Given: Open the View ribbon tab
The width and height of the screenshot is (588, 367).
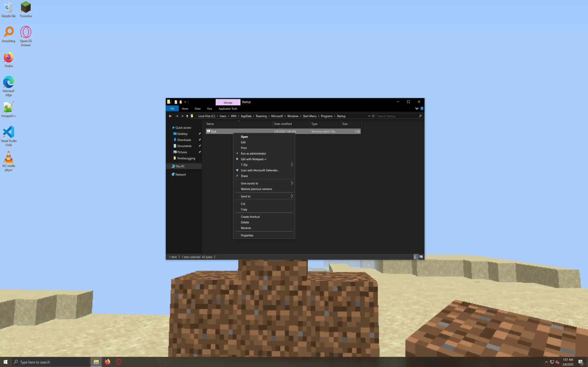Looking at the screenshot, I should click(209, 109).
